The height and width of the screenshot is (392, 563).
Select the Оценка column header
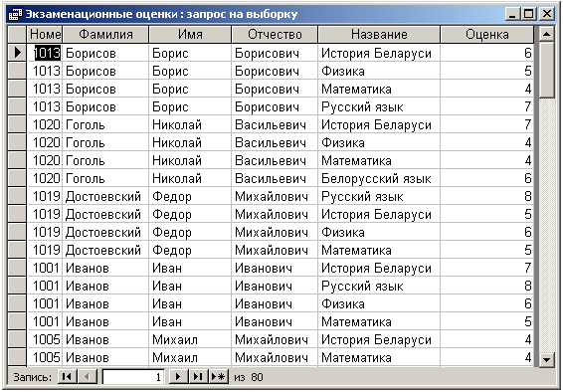coord(486,35)
